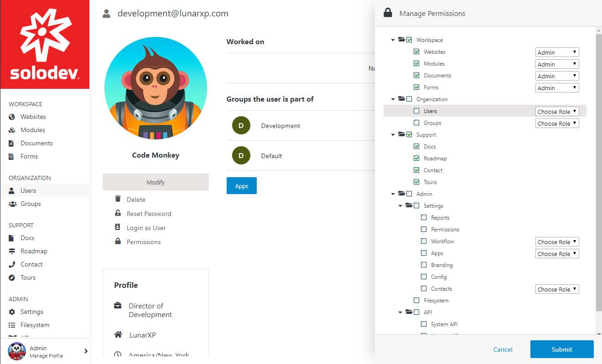Screen dimensions: 602x364
Task: Open Settings gear icon in sidebar
Action: (12, 312)
